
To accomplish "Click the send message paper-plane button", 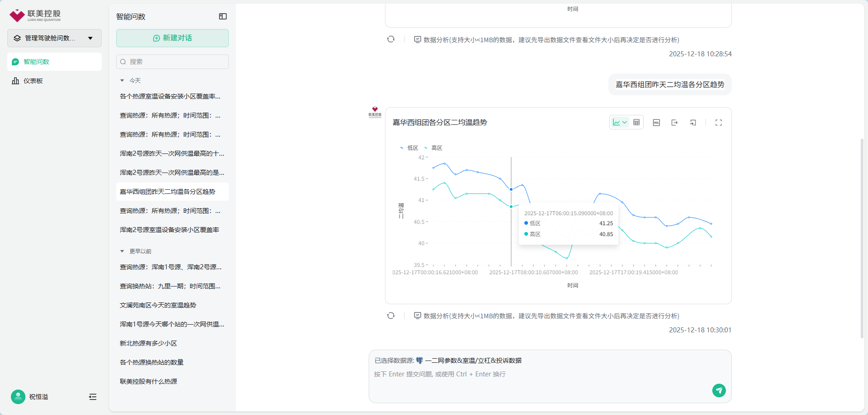I will pos(719,390).
